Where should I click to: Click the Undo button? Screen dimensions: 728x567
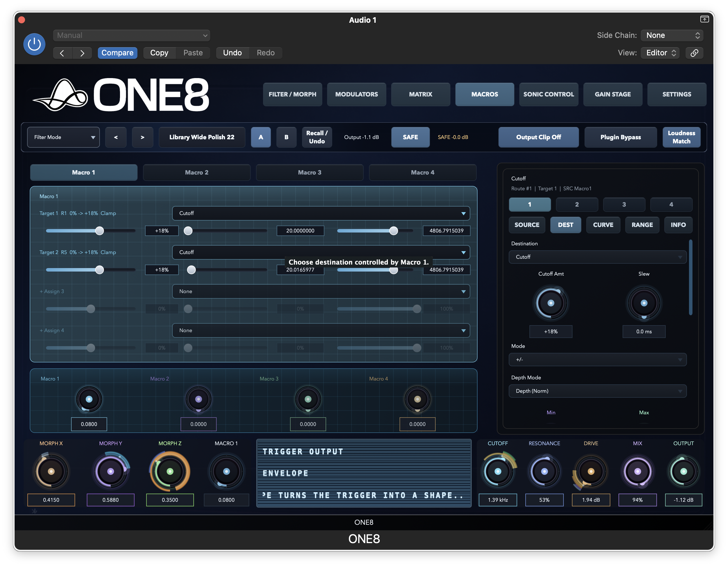pyautogui.click(x=232, y=53)
